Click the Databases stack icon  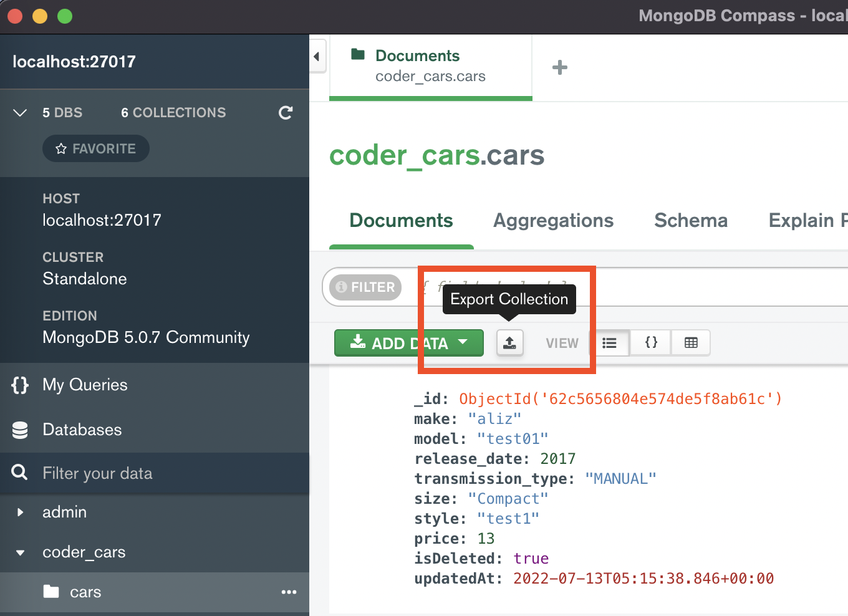[x=20, y=430]
